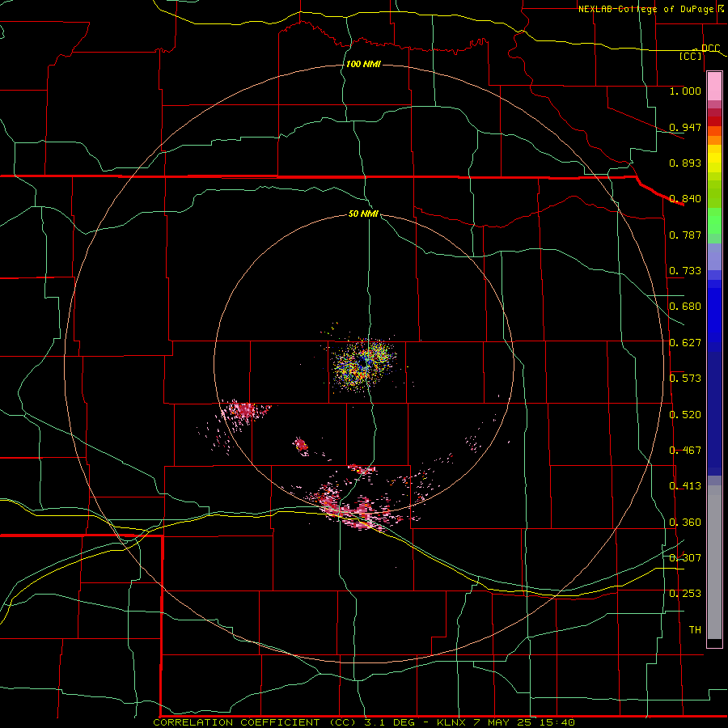Click the 0.360 scale value
This screenshot has width=728, height=728.
pyautogui.click(x=685, y=523)
